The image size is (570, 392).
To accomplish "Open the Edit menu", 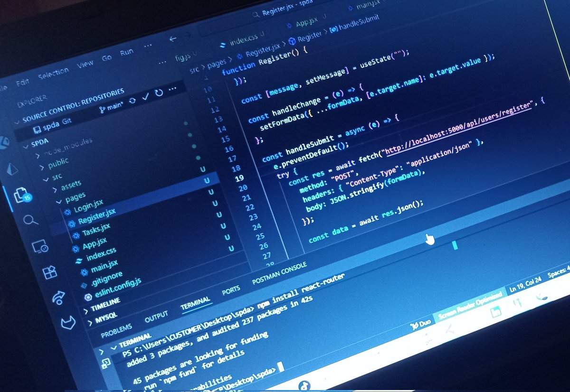I will [23, 82].
